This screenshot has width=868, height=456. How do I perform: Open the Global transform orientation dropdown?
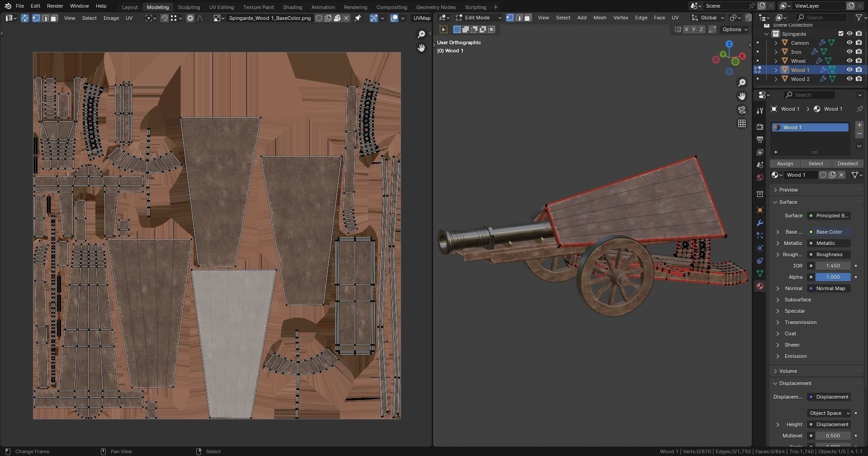[708, 18]
